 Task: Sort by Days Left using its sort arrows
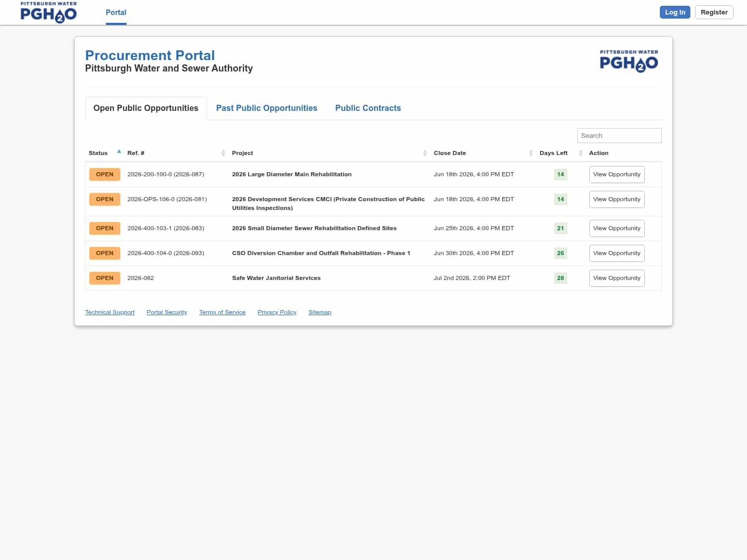tap(580, 153)
